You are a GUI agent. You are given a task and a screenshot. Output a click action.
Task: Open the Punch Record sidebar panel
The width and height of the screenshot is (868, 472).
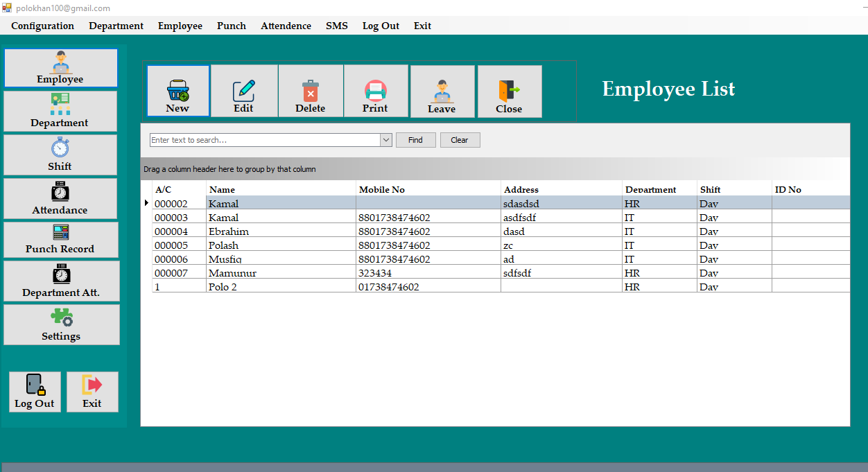pos(60,240)
